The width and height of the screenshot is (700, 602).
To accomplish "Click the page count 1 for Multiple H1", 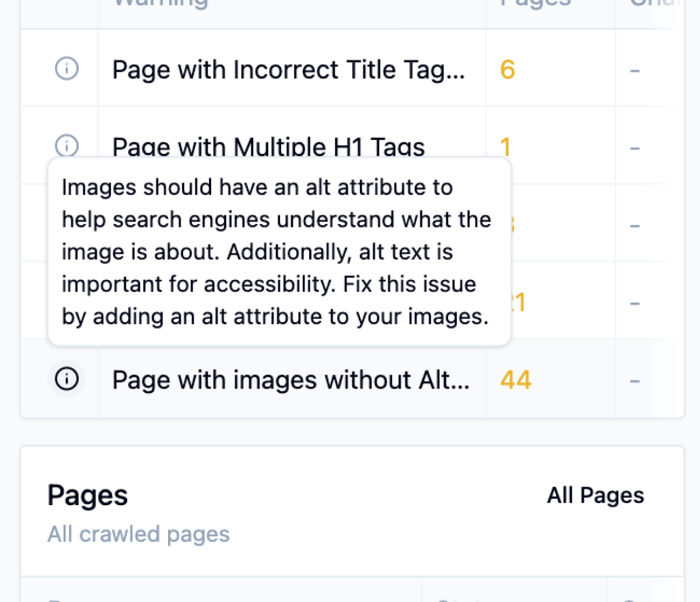I will click(x=505, y=147).
